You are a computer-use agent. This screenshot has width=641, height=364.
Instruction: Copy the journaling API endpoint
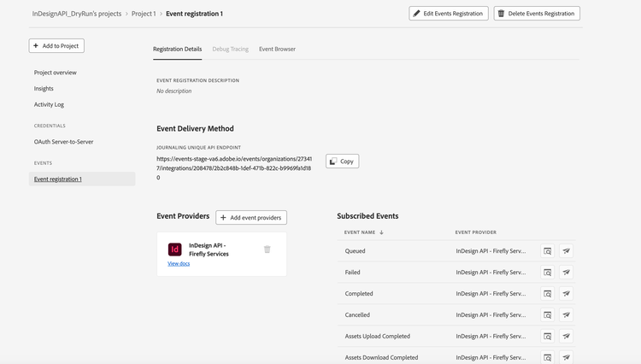click(x=342, y=161)
